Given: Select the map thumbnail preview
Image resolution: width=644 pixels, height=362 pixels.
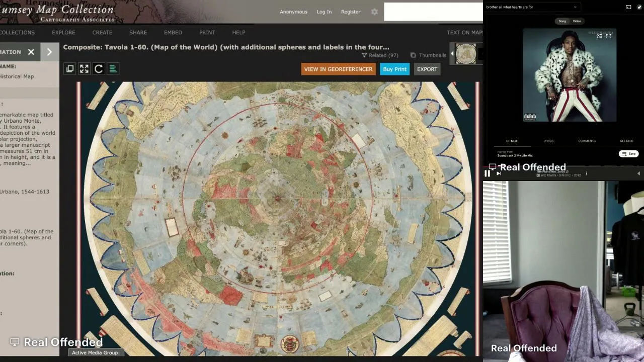Looking at the screenshot, I should [x=466, y=54].
